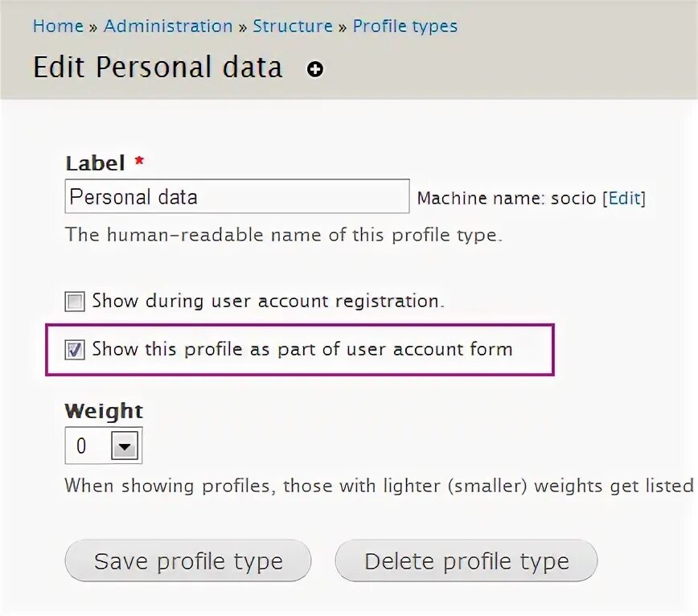698x616 pixels.
Task: Disable 'Show this profile as part' checkbox
Action: [75, 350]
